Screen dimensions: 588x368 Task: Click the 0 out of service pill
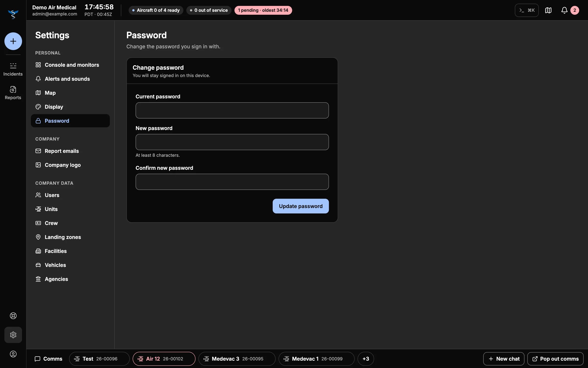209,10
